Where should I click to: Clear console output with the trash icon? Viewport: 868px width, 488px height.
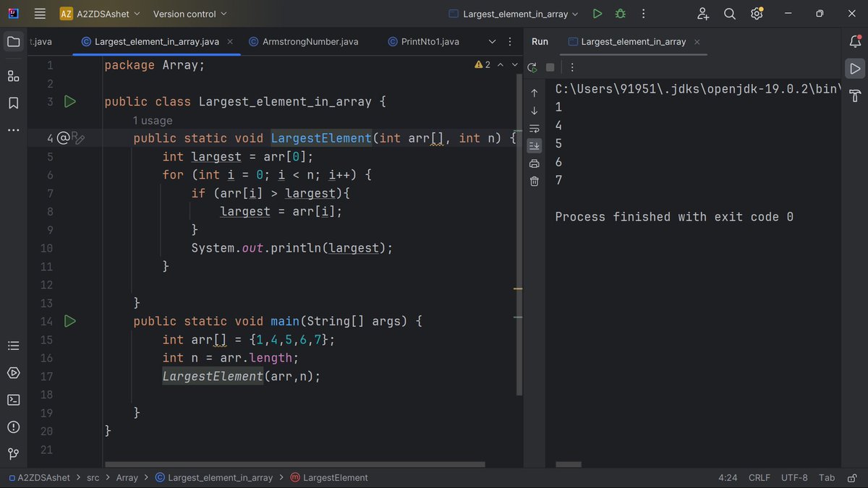[x=534, y=181]
